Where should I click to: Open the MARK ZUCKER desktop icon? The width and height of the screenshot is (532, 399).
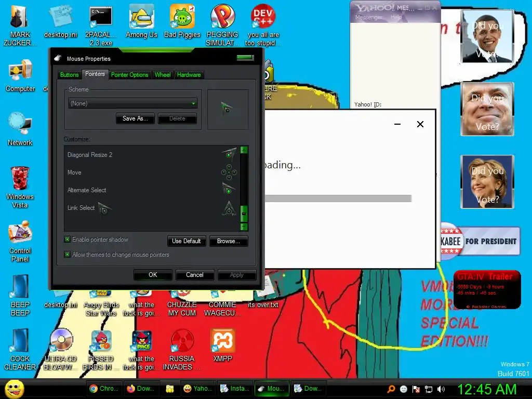20,25
